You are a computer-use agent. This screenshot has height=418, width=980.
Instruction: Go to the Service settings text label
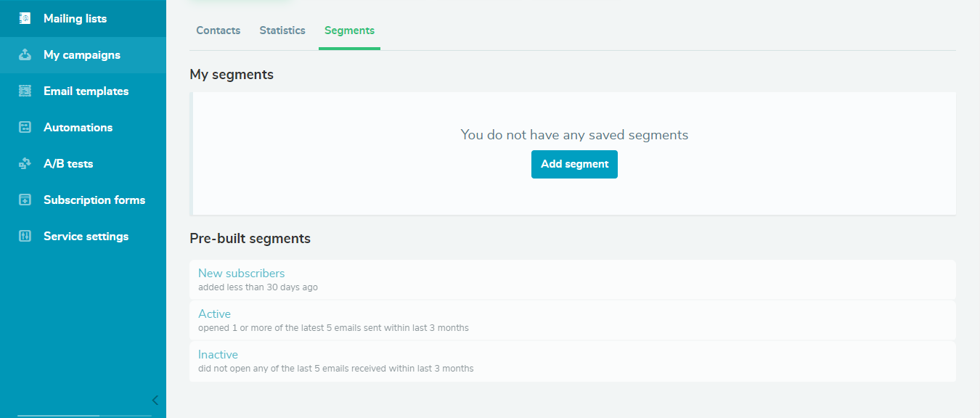point(86,237)
